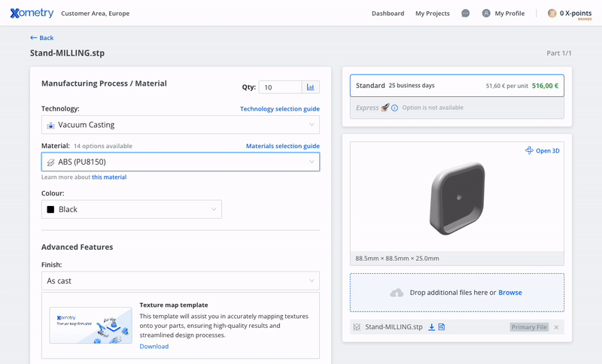Open the 3D viewer
This screenshot has width=602, height=364.
coord(543,150)
